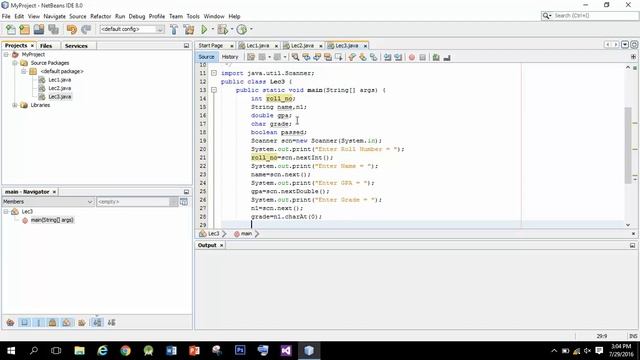Open the File menu

tap(6, 16)
